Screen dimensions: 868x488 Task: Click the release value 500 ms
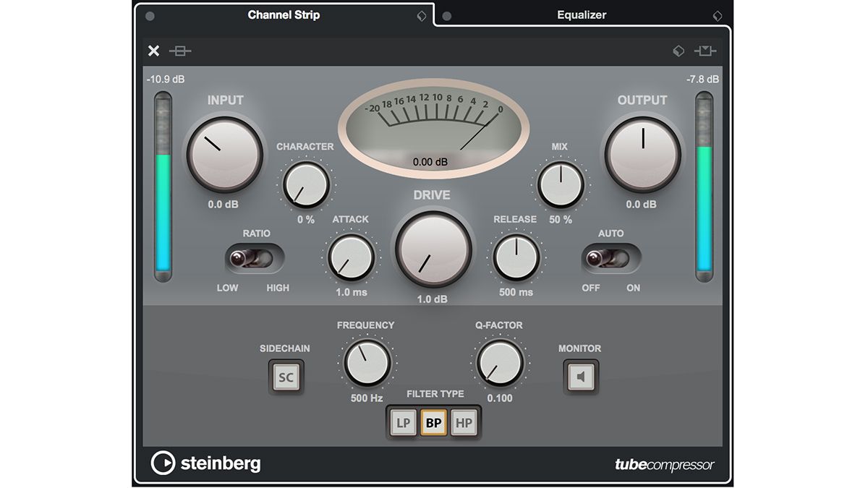[x=516, y=293]
